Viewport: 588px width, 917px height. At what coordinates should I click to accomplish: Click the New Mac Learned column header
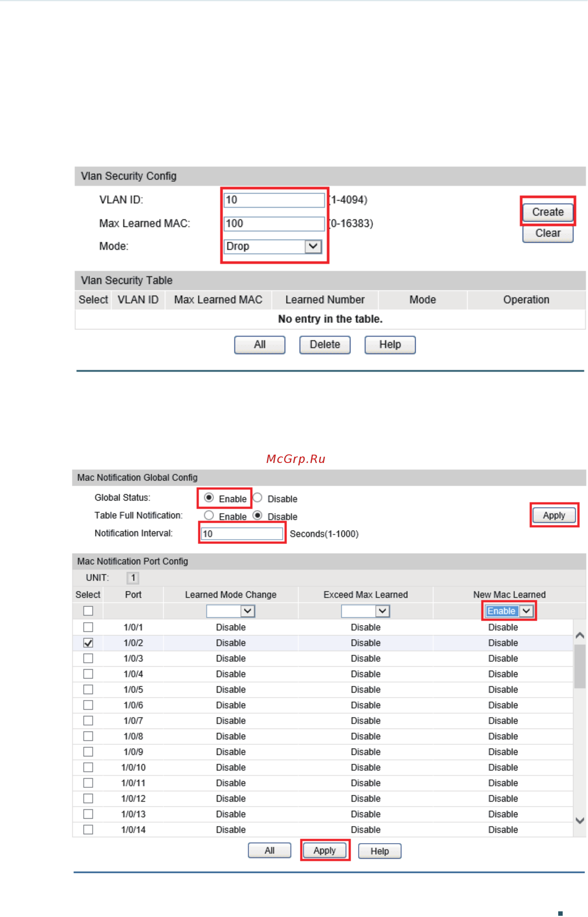(x=509, y=595)
